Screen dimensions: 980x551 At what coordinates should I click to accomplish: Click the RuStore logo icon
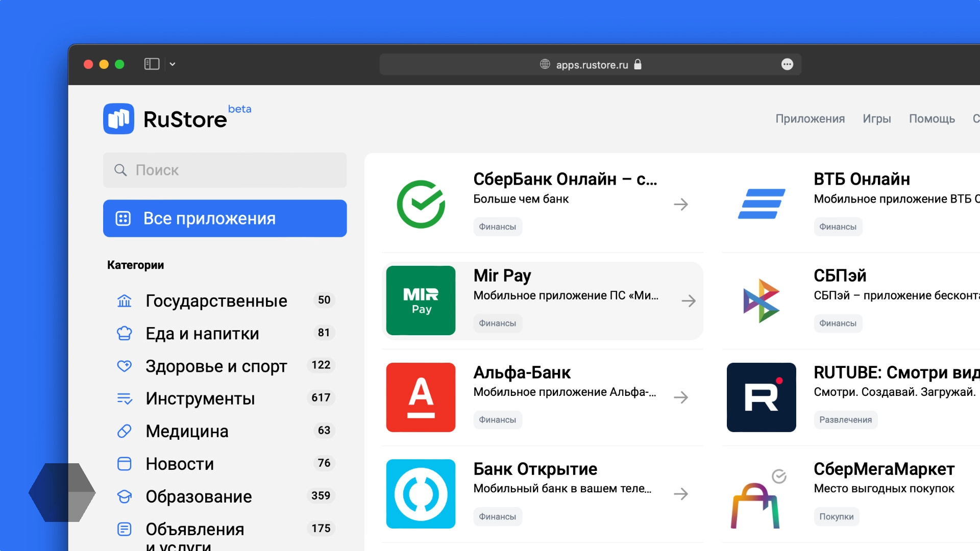[118, 119]
